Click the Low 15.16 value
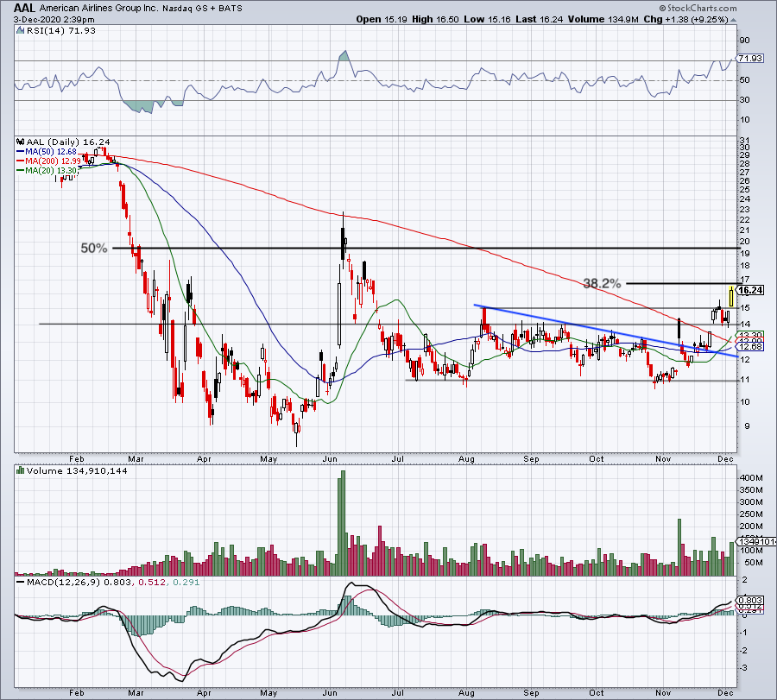 [487, 19]
